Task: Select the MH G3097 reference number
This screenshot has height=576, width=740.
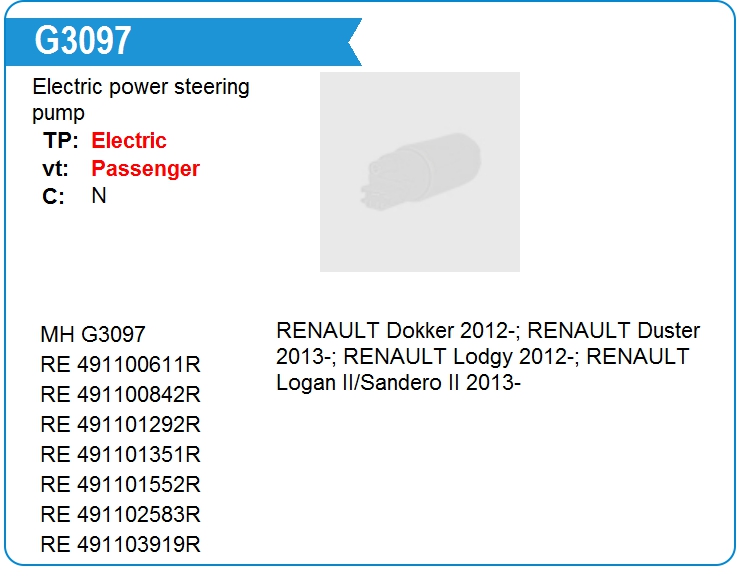Action: pos(93,334)
